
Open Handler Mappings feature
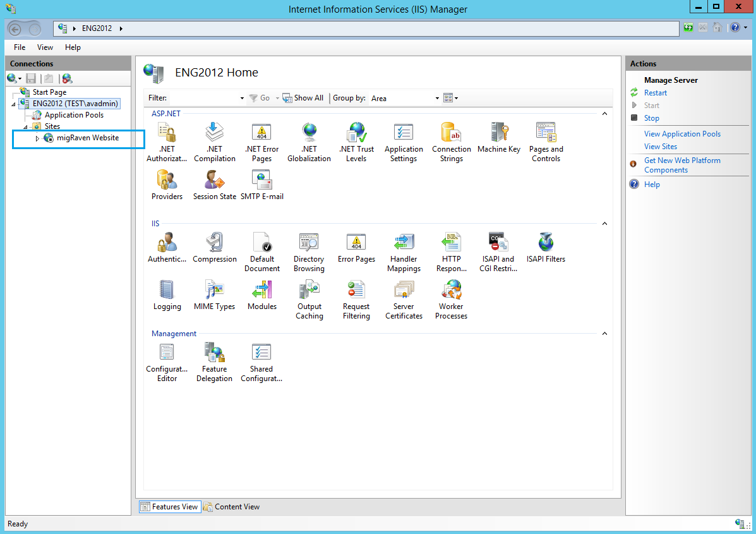[404, 252]
